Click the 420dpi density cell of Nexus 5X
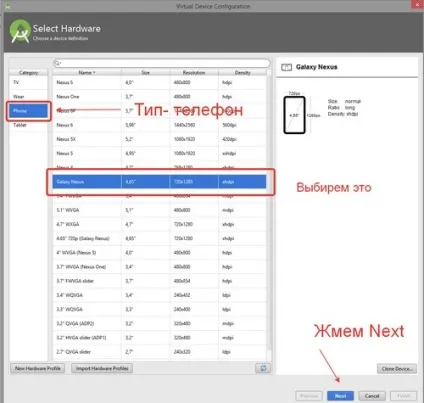This screenshot has height=403, width=424. tap(242, 139)
